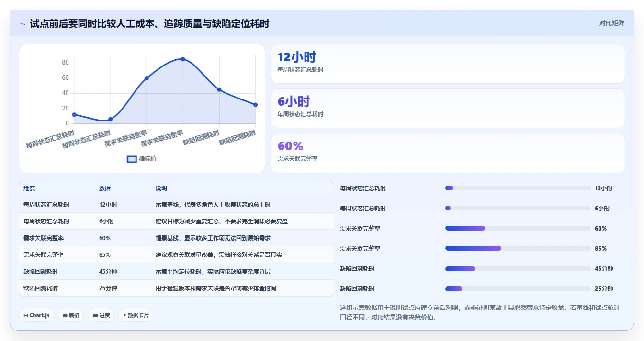Click 缺陷回溯耗时 in the 45分钟 table row
This screenshot has height=341, width=644.
tap(41, 272)
